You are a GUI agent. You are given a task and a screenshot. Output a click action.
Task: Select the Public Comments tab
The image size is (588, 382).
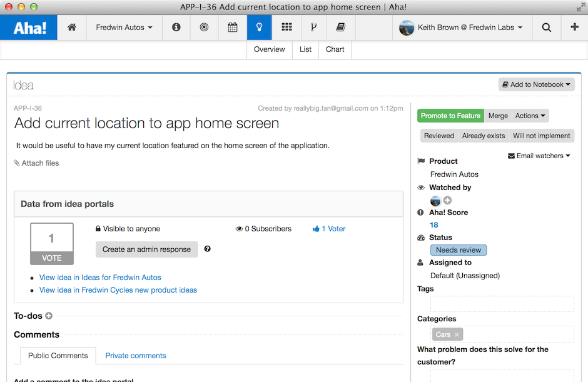coord(58,356)
